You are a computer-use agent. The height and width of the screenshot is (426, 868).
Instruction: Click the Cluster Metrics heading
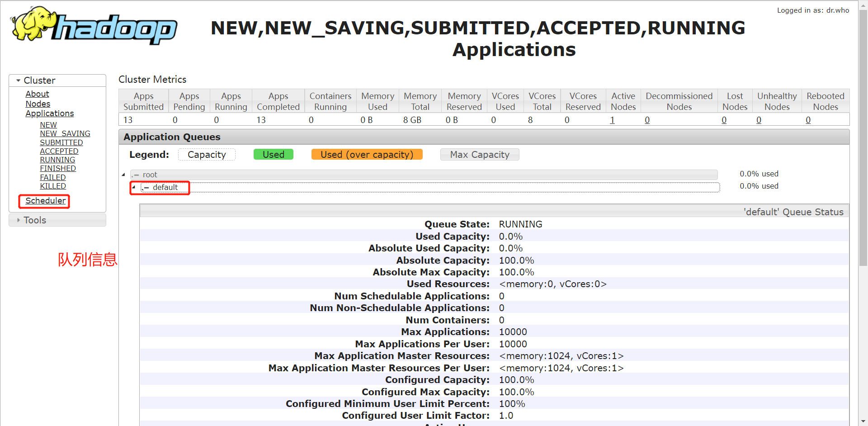(x=152, y=80)
